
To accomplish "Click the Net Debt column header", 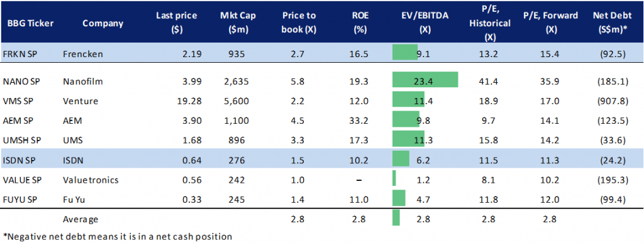I will click(609, 23).
